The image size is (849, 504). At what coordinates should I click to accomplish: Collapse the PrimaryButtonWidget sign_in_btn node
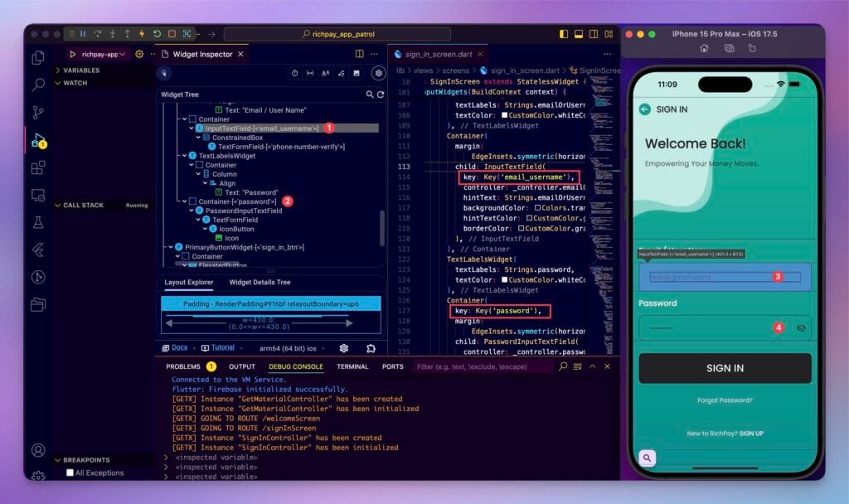coord(171,247)
